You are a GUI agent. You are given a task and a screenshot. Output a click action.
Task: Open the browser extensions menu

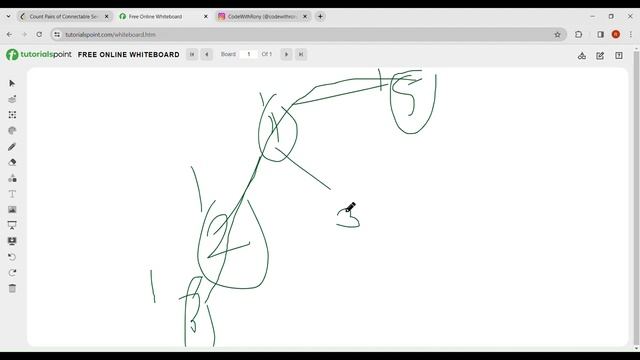point(578,35)
